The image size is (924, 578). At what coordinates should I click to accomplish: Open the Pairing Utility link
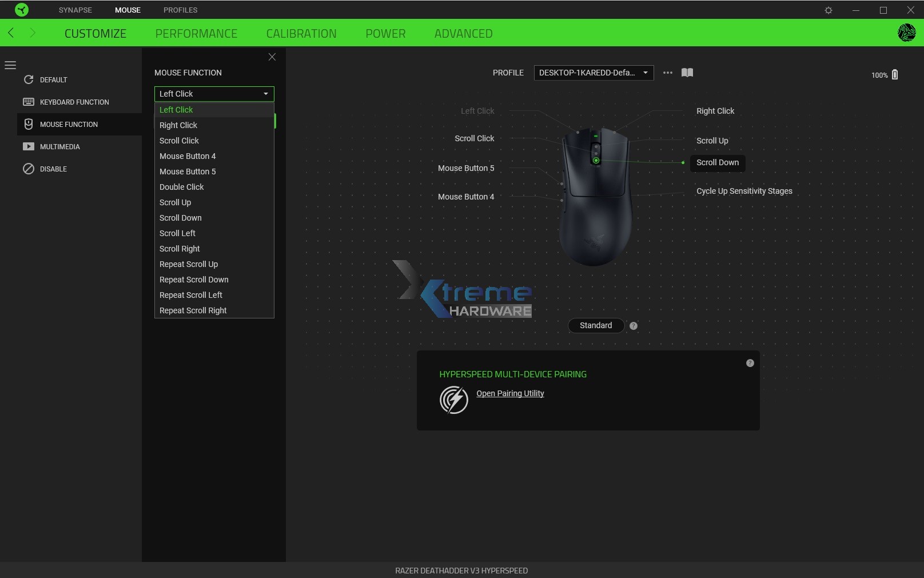(x=509, y=393)
